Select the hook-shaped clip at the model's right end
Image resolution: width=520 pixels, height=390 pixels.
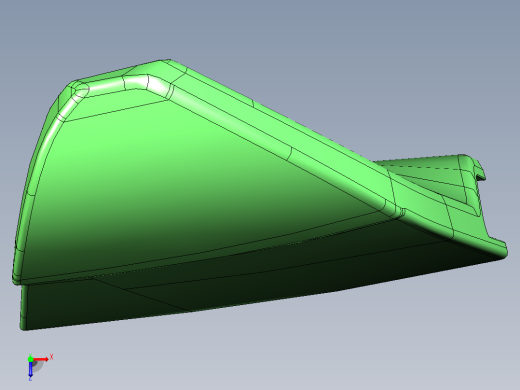tap(478, 168)
